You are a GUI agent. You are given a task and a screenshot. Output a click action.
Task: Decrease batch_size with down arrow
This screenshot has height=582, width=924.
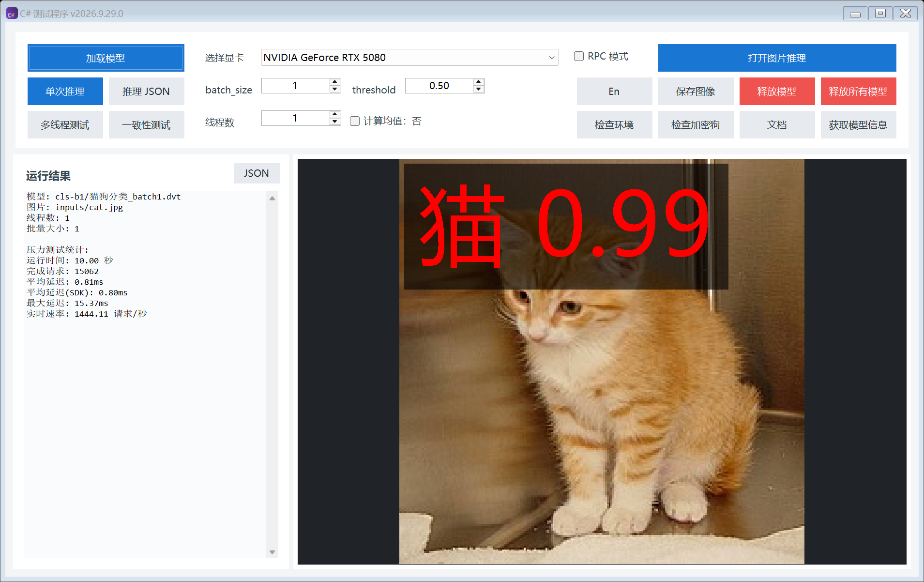(335, 89)
